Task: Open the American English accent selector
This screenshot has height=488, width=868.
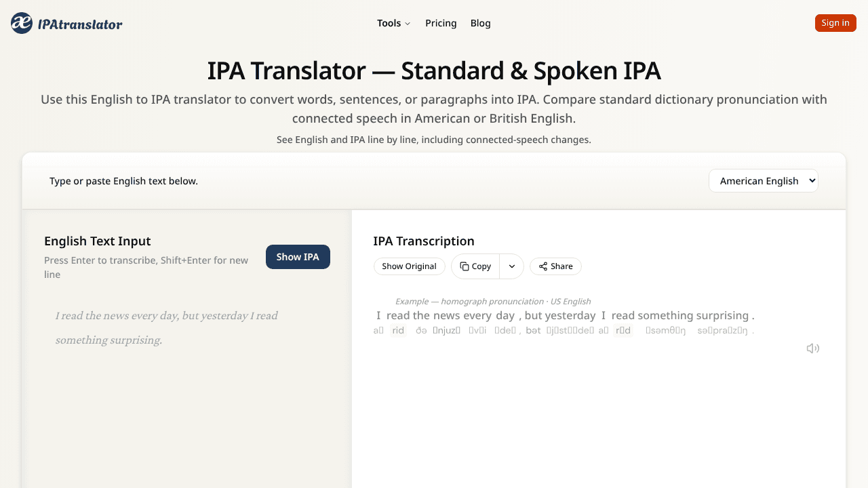Action: click(764, 181)
